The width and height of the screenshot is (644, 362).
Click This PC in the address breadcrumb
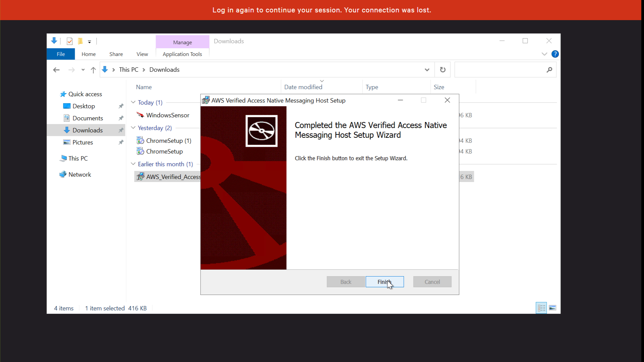[x=128, y=70]
